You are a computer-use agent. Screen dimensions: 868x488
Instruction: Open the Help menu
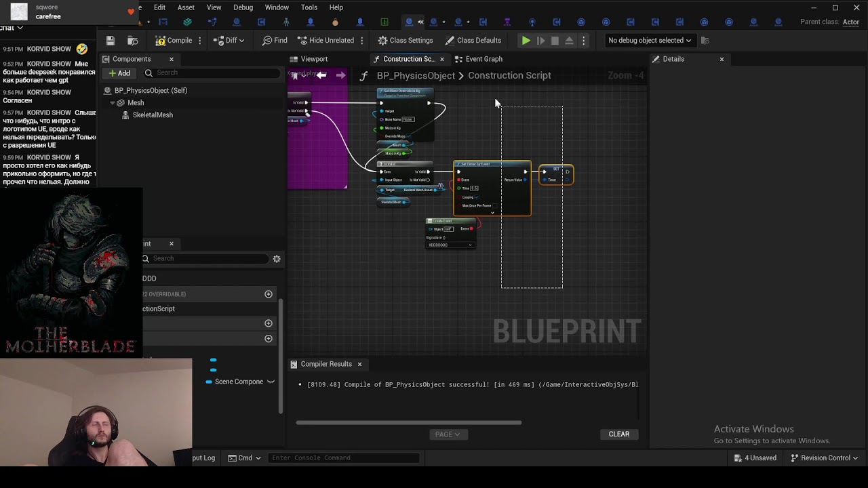[x=336, y=7]
